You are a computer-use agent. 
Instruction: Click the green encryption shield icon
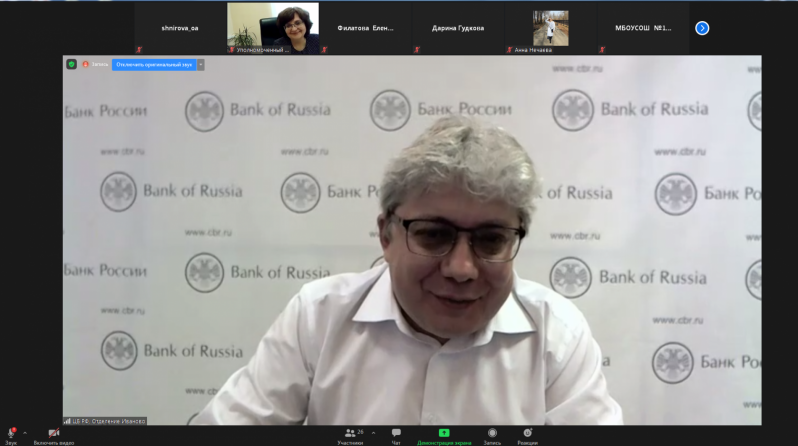pyautogui.click(x=71, y=64)
